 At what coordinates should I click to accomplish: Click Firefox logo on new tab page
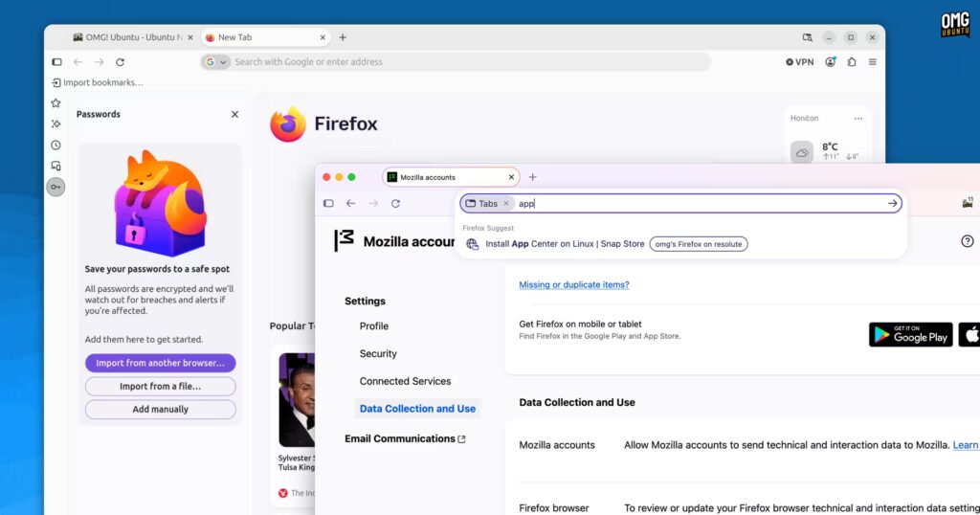288,123
